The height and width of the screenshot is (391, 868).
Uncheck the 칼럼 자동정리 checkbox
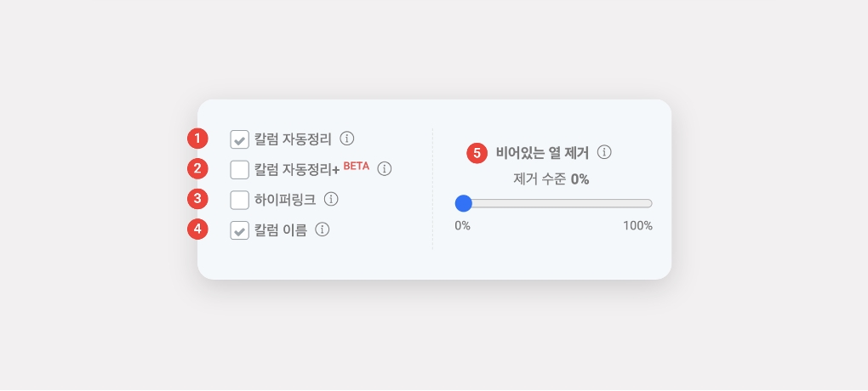coord(240,139)
